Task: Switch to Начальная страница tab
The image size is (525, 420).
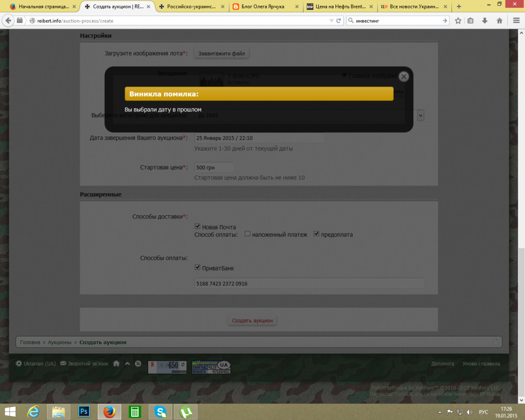Action: coord(44,6)
